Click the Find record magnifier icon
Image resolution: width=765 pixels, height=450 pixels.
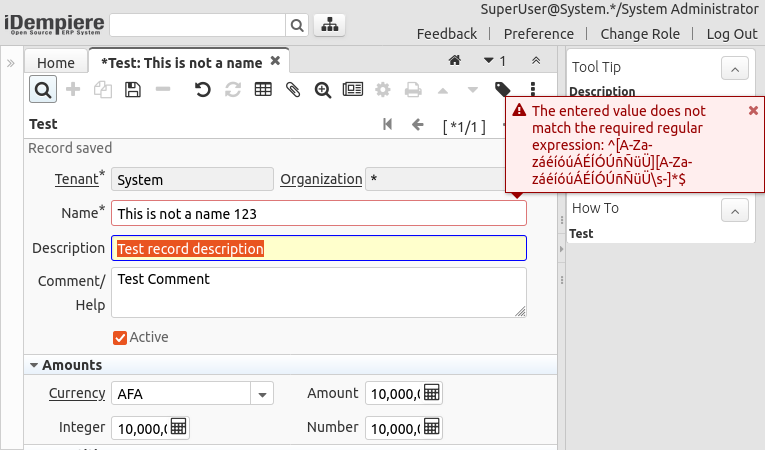pyautogui.click(x=43, y=90)
